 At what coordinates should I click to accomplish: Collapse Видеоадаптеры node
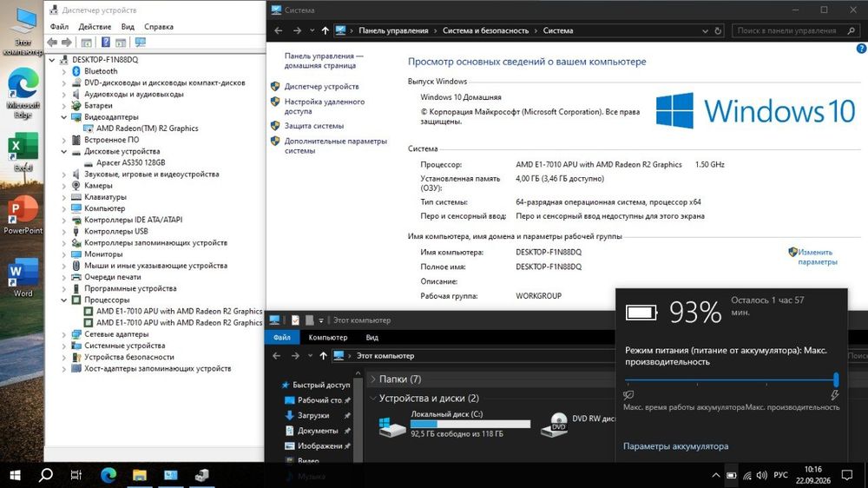[64, 117]
